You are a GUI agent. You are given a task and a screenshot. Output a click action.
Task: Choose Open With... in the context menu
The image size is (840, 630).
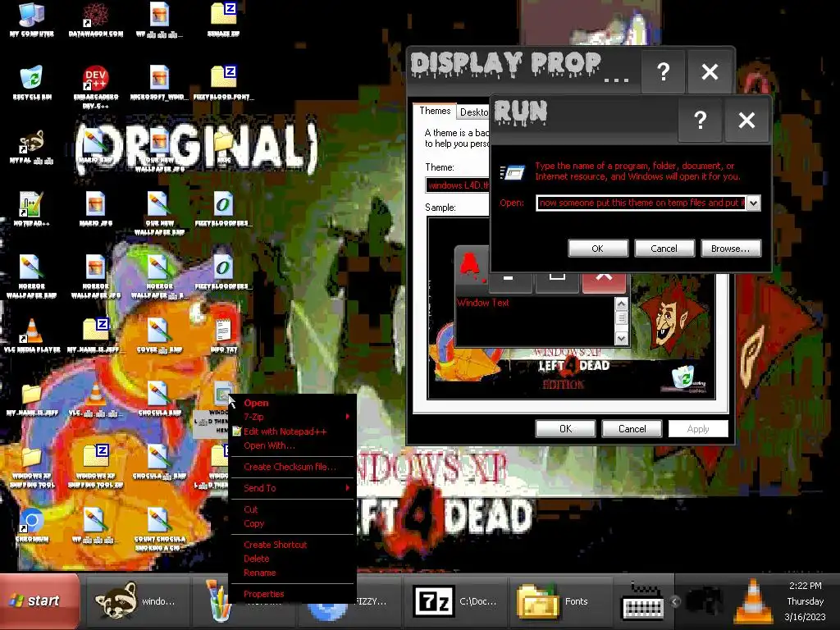click(293, 445)
